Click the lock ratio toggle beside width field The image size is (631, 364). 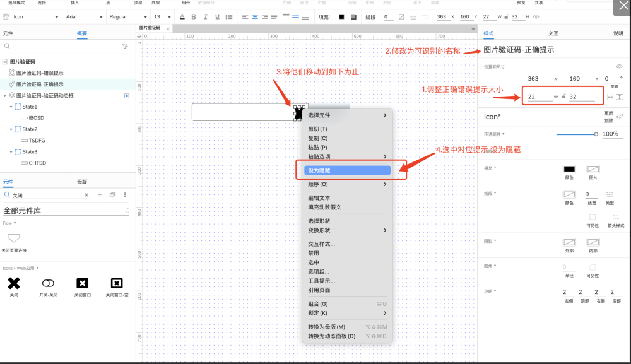tap(564, 95)
